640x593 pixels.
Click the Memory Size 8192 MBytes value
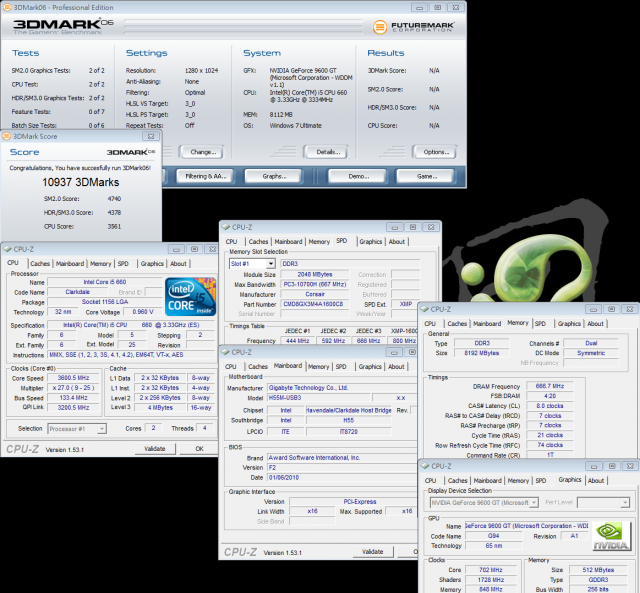482,353
